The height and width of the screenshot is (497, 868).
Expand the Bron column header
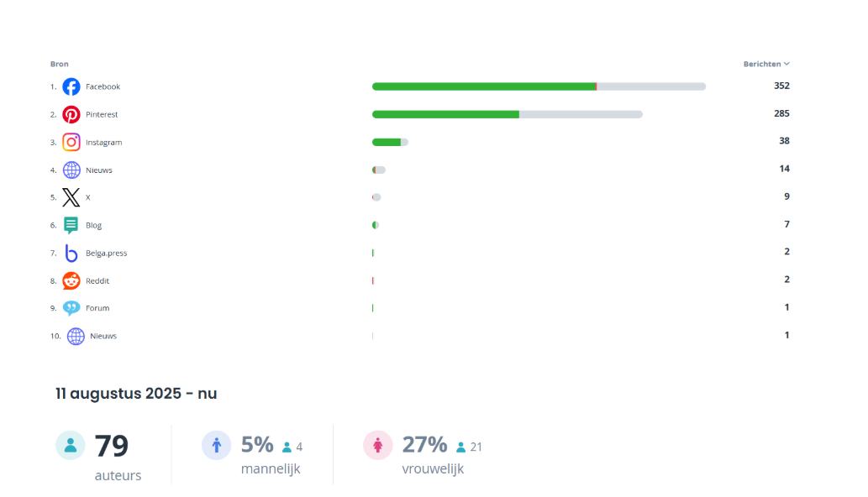pos(59,63)
